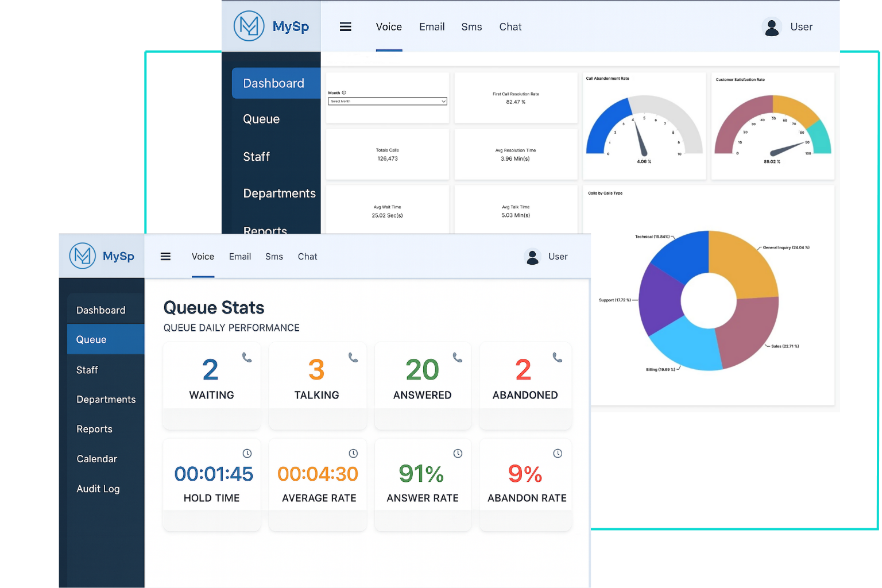This screenshot has height=588, width=882.
Task: Click the phone icon on the Abandoned card
Action: tap(557, 357)
